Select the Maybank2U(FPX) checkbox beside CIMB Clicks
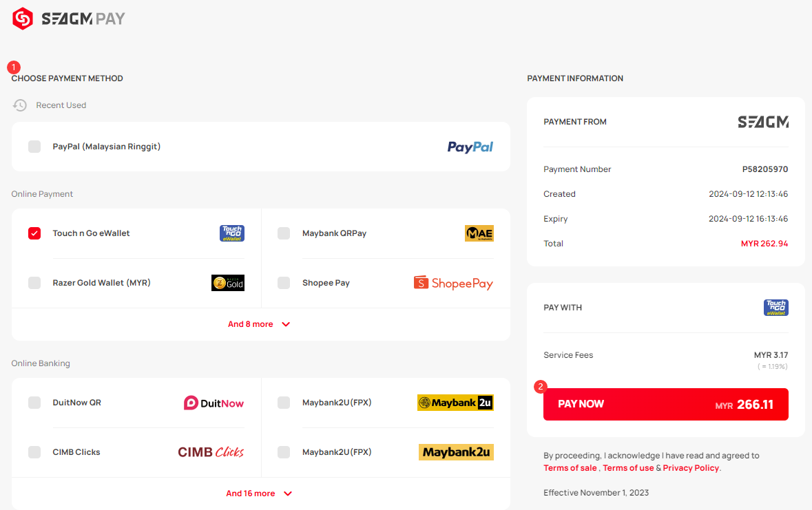Image resolution: width=812 pixels, height=510 pixels. (284, 452)
